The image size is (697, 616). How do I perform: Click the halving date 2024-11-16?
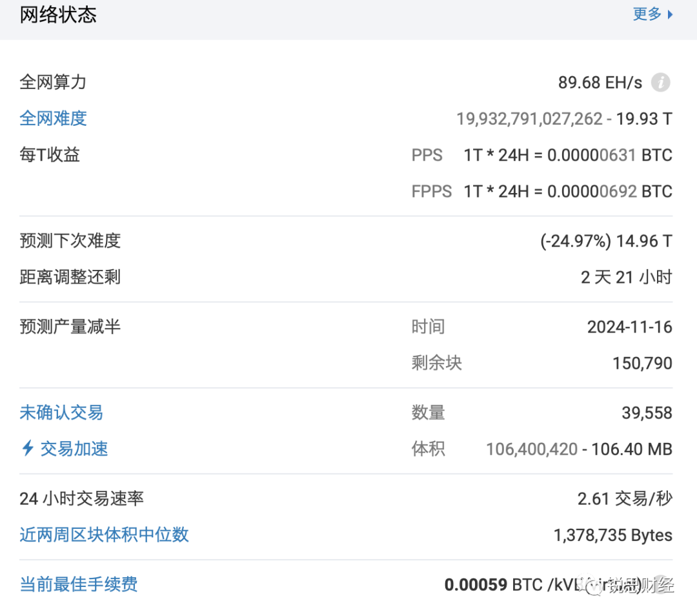629,327
